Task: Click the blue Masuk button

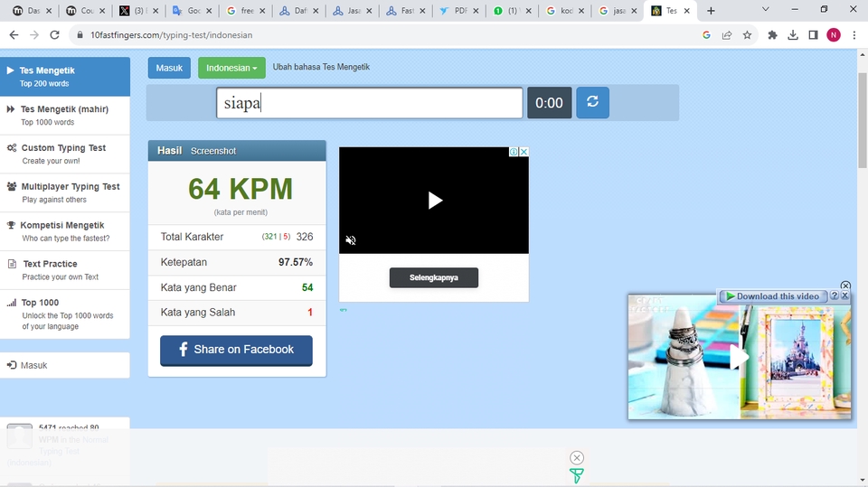Action: 169,68
